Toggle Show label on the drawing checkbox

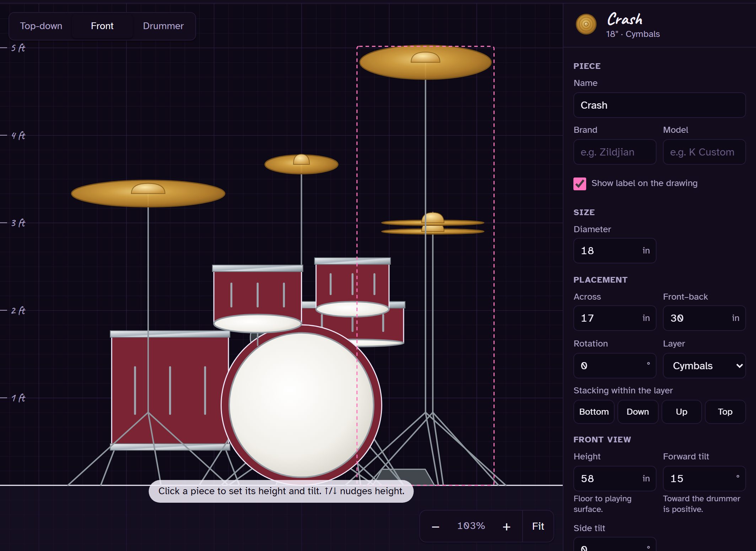pyautogui.click(x=580, y=184)
